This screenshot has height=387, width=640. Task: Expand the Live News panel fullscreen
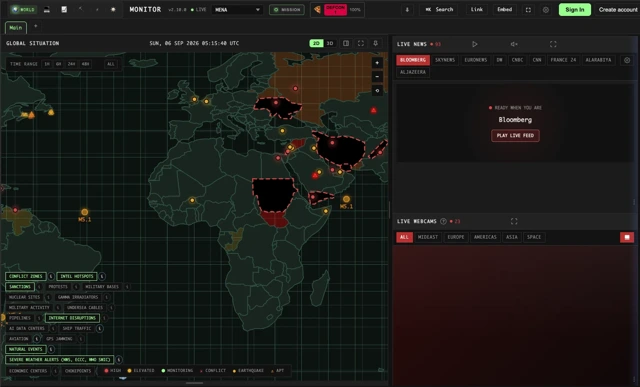click(553, 44)
